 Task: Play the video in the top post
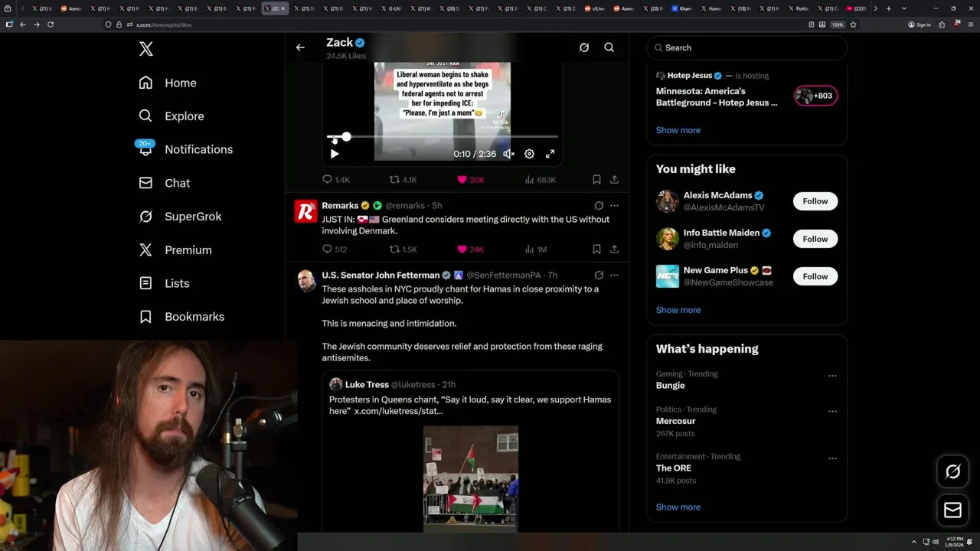tap(335, 154)
